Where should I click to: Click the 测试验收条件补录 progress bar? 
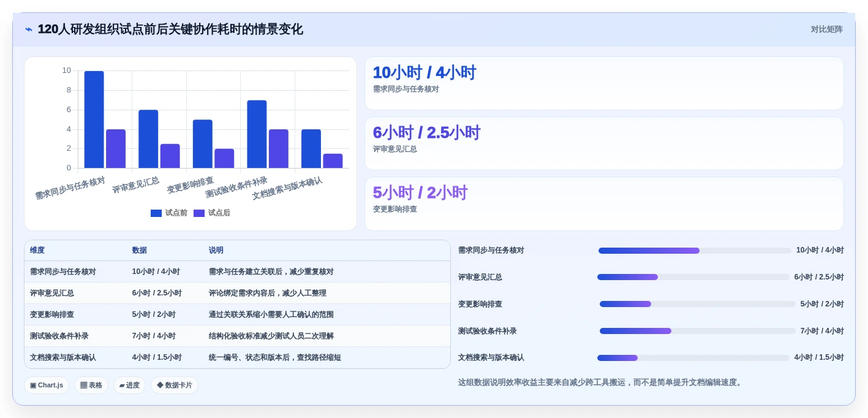(x=698, y=331)
